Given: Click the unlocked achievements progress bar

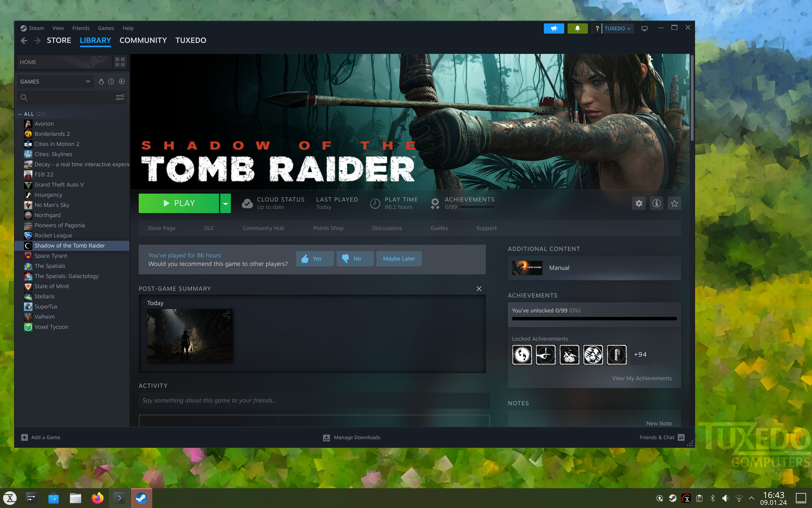Looking at the screenshot, I should point(594,319).
